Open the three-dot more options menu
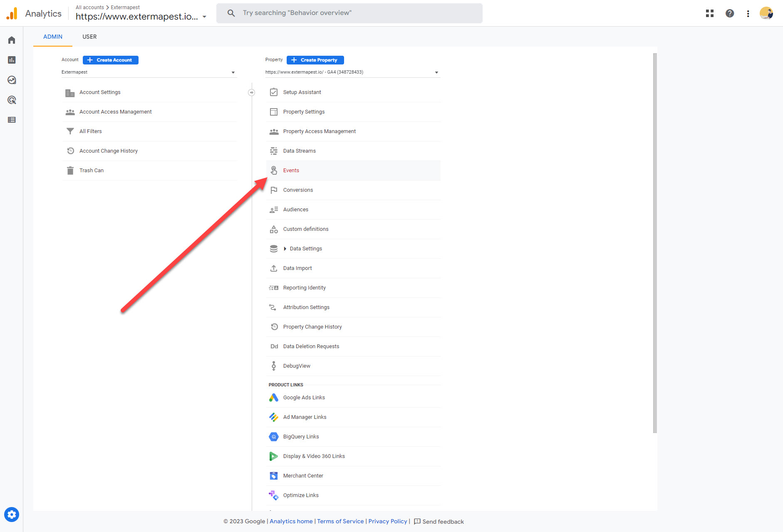The height and width of the screenshot is (532, 783). click(748, 13)
